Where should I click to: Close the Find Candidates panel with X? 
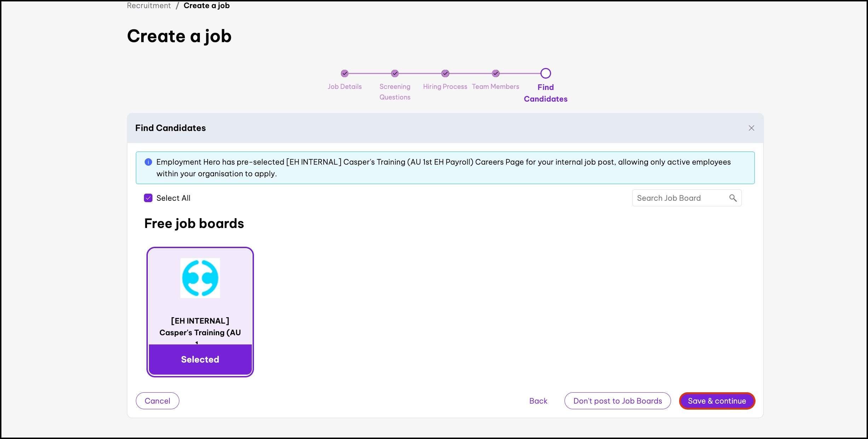pos(751,128)
